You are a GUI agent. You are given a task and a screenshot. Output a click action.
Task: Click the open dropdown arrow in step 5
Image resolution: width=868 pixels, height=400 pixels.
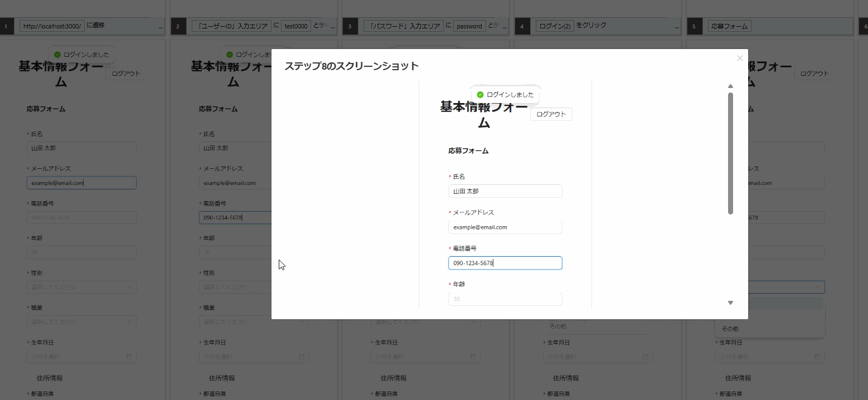(x=818, y=287)
